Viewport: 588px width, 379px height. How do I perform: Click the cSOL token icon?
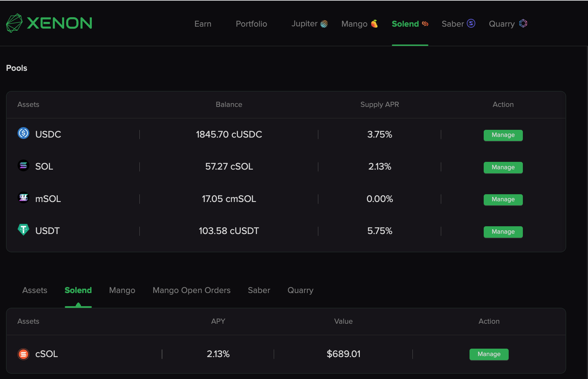23,354
